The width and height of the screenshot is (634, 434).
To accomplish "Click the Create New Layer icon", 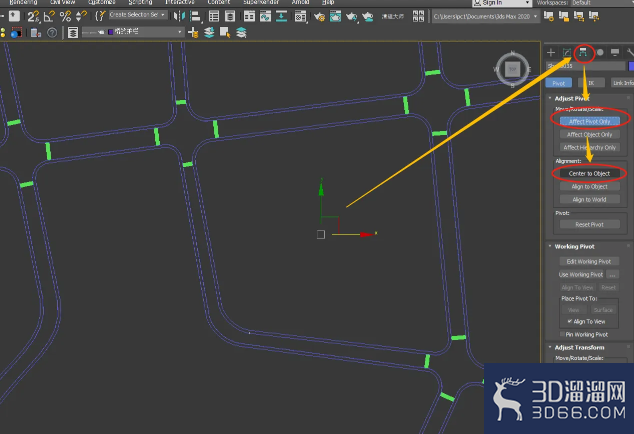I will (193, 33).
